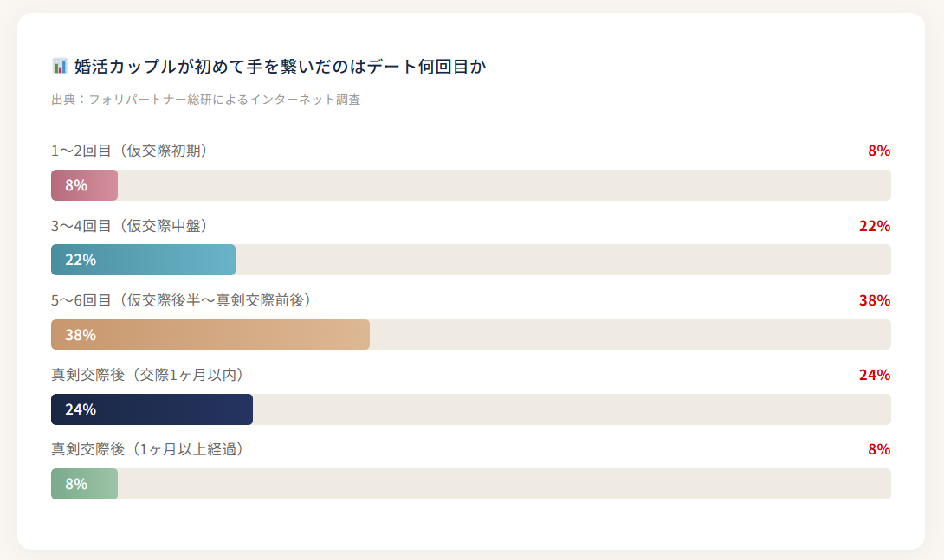Click the red 24% value on the right
This screenshot has width=944, height=560.
(875, 375)
